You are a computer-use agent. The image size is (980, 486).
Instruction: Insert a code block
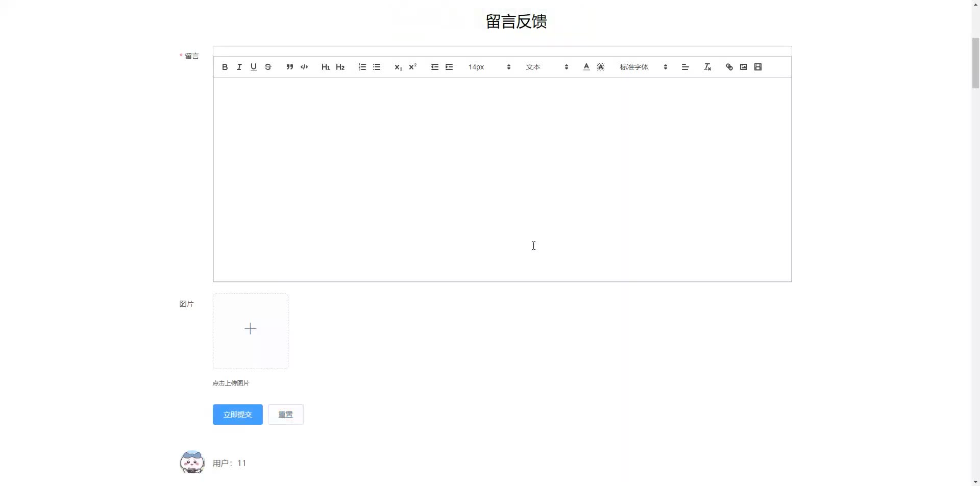pyautogui.click(x=304, y=66)
